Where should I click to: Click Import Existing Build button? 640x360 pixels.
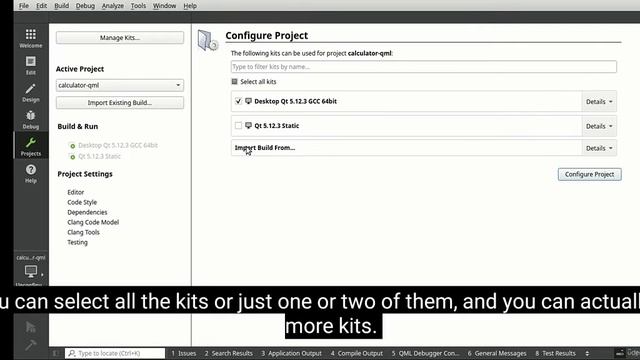[120, 103]
